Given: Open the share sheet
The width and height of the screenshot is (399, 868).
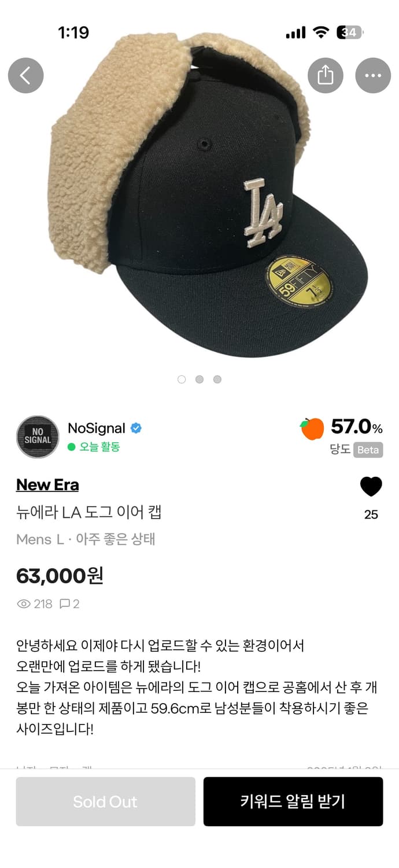Looking at the screenshot, I should [325, 75].
